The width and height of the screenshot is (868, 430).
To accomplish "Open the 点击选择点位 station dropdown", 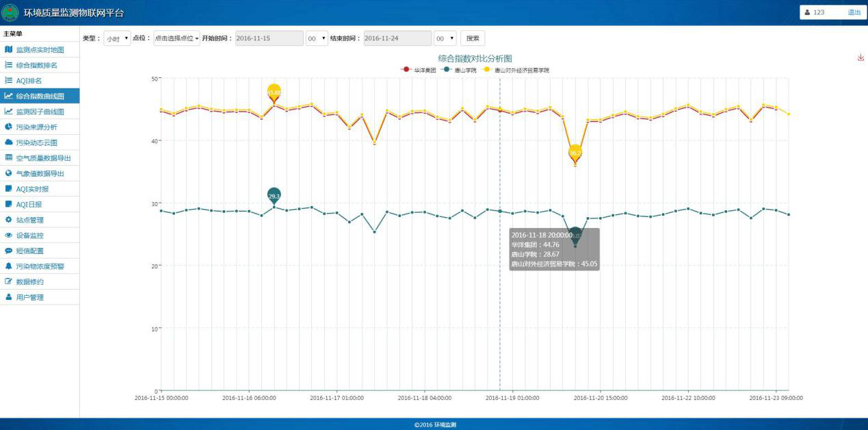I will 176,39.
